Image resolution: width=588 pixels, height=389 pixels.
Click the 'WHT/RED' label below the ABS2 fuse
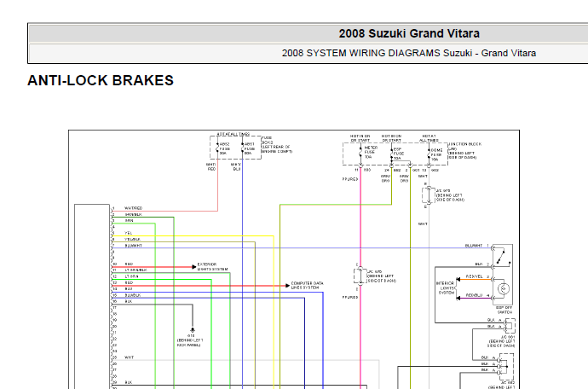coord(211,166)
